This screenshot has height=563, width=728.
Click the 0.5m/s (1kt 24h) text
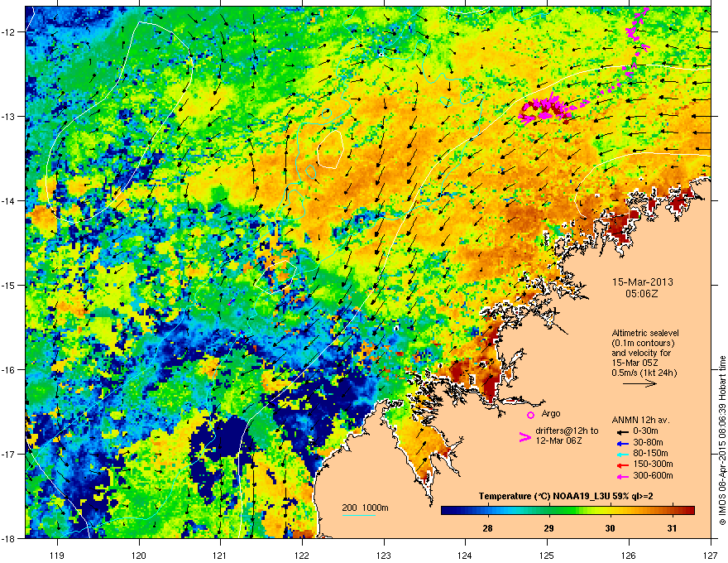644,373
